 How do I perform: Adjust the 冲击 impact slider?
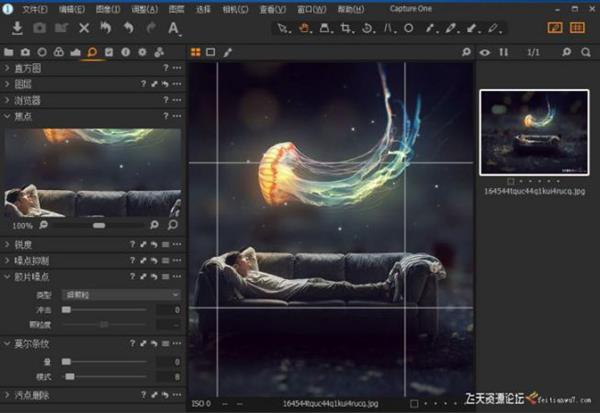tap(66, 310)
